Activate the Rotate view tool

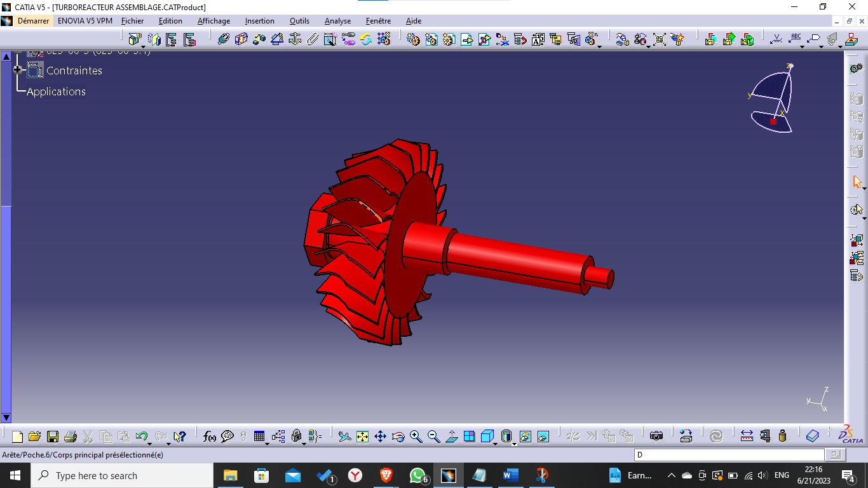[398, 437]
